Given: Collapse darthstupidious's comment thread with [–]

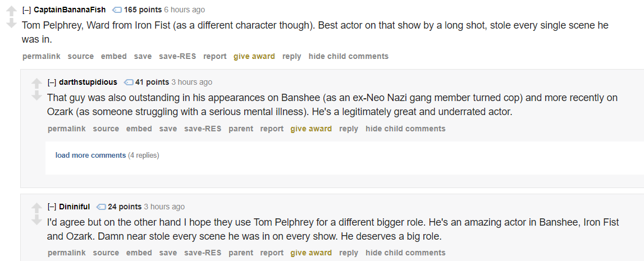Looking at the screenshot, I should point(52,82).
